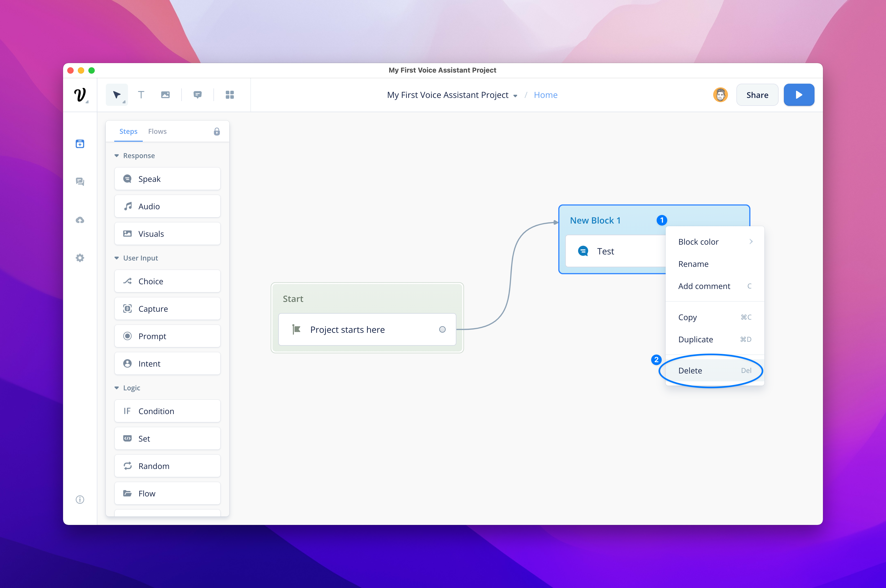Image resolution: width=886 pixels, height=588 pixels.
Task: Click the New Block 1 title
Action: [x=595, y=221]
